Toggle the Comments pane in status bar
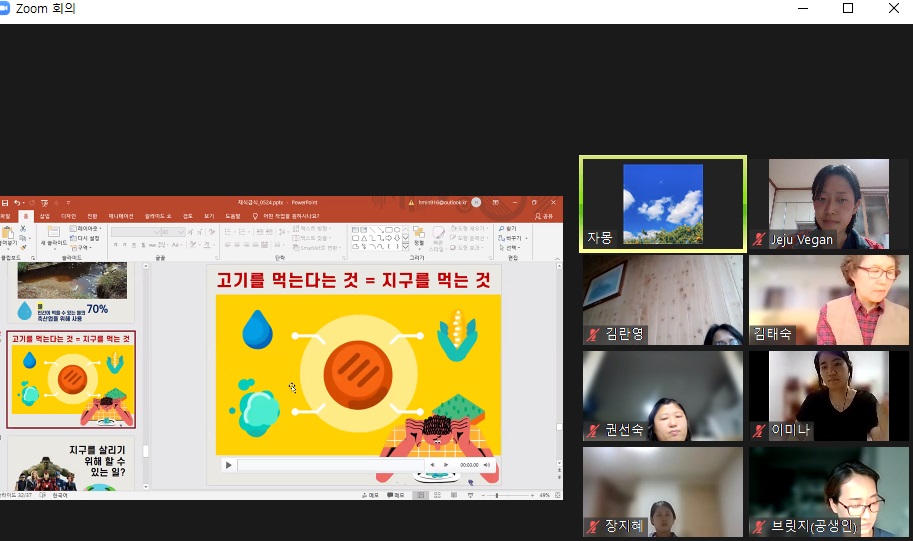Screen dimensions: 913x541 pos(395,495)
